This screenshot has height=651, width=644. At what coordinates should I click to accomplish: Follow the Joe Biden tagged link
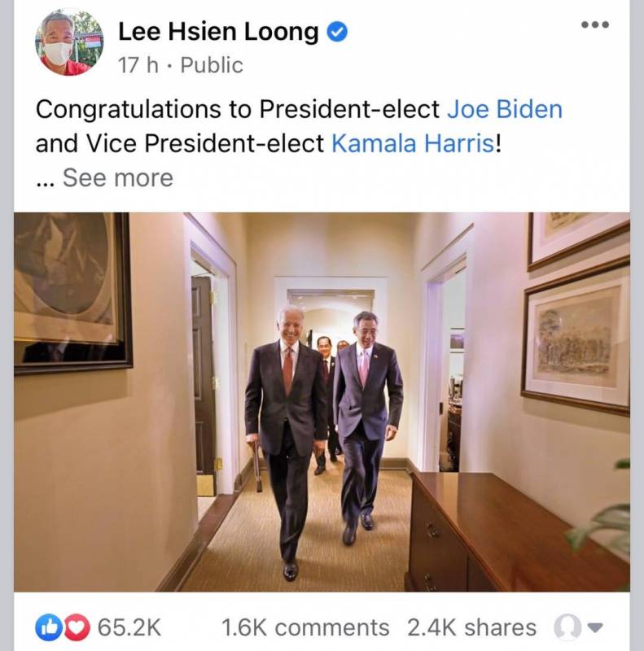pyautogui.click(x=505, y=109)
